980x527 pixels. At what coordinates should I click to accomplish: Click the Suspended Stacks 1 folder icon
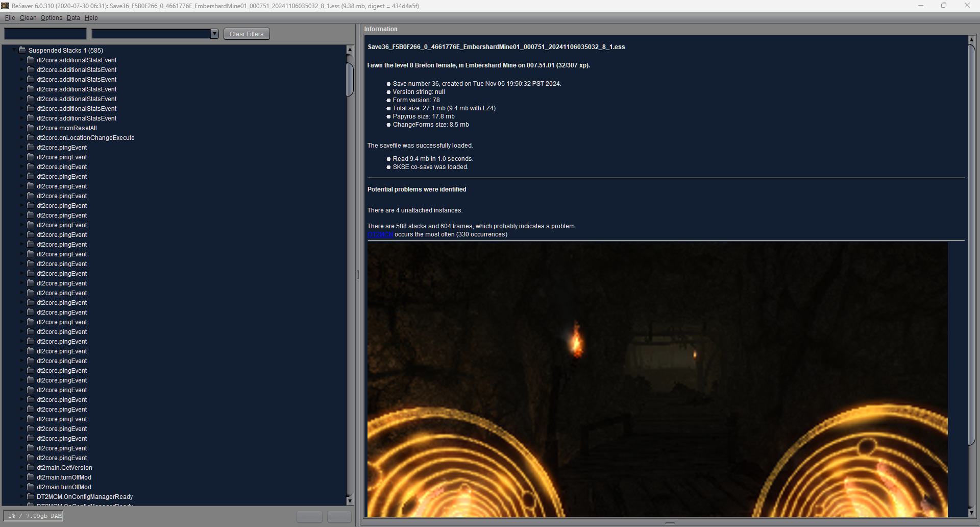pyautogui.click(x=22, y=50)
